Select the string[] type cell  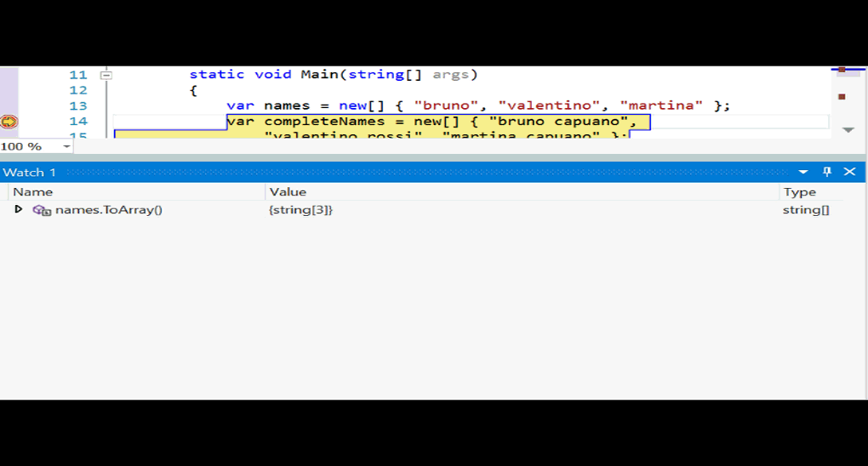coord(805,209)
